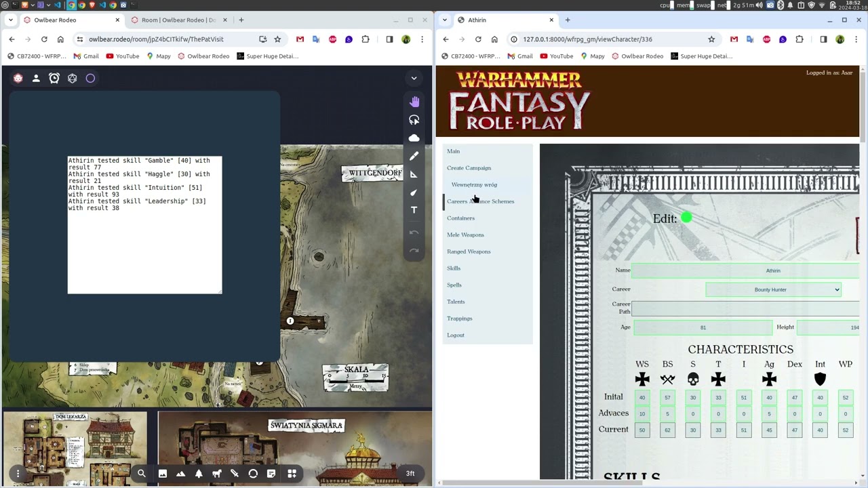Click the Bluetooth icon in system tray
Image resolution: width=868 pixels, height=488 pixels.
pos(781,5)
